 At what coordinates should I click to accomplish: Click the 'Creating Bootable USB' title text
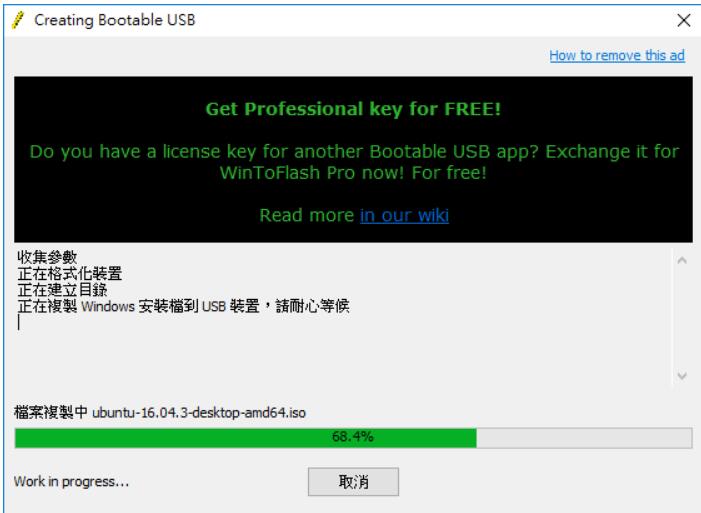tap(114, 20)
